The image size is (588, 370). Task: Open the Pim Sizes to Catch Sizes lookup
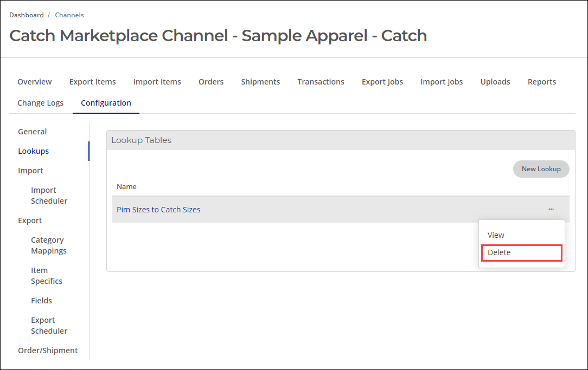tap(158, 210)
